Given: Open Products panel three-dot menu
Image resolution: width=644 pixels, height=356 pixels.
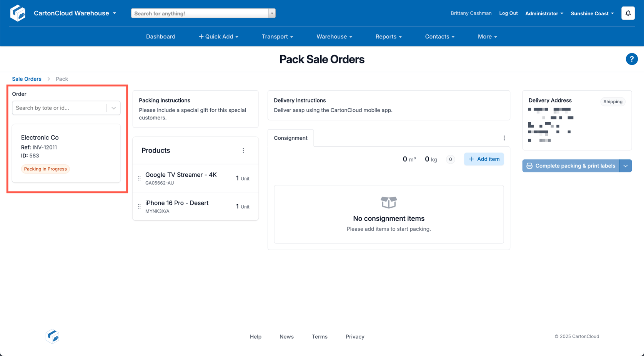Looking at the screenshot, I should 243,151.
